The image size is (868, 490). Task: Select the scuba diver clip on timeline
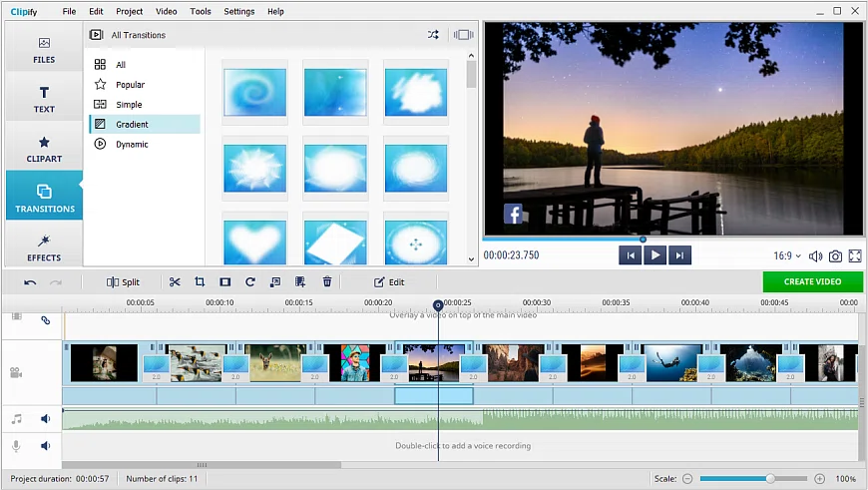pos(671,362)
